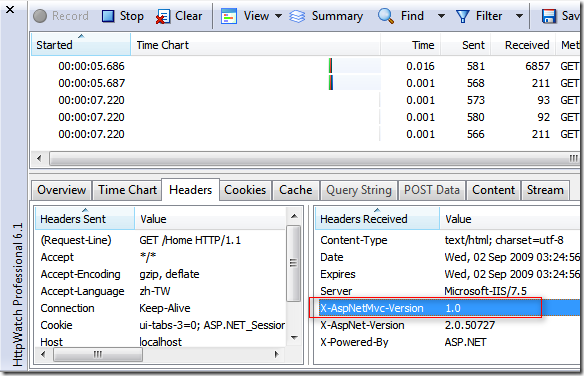
Task: Select the Host header row
Action: [161, 342]
